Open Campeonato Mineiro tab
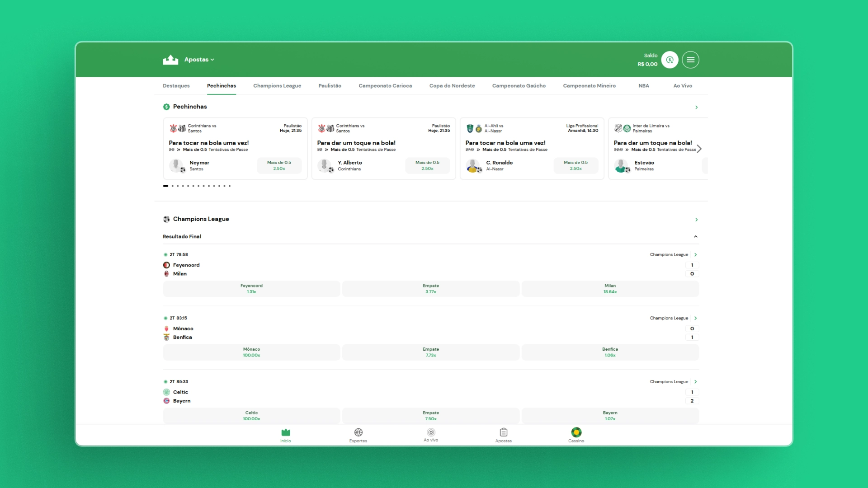The width and height of the screenshot is (868, 488). point(590,86)
